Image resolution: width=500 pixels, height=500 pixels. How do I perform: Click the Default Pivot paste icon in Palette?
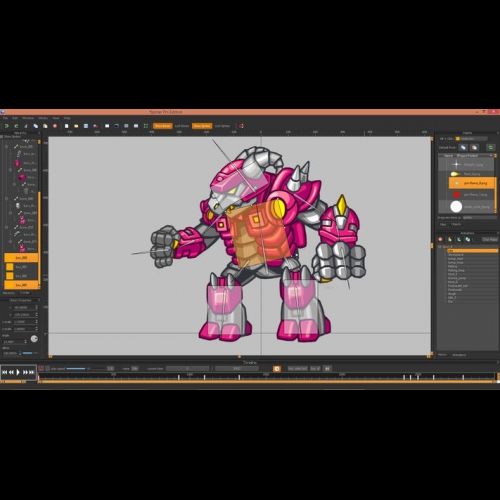tap(474, 147)
